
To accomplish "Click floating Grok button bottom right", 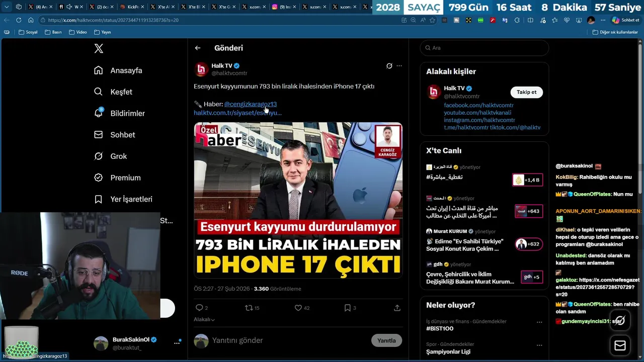I will click(x=620, y=320).
